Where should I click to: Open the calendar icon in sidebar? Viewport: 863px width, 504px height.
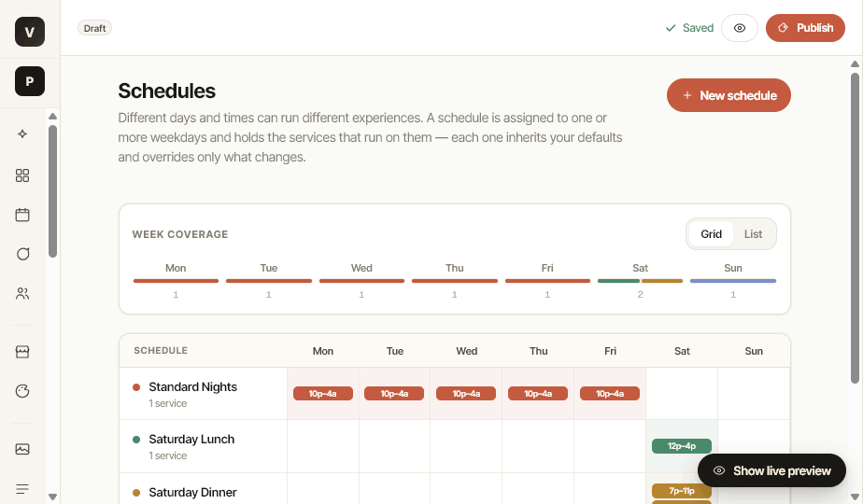pyautogui.click(x=22, y=215)
